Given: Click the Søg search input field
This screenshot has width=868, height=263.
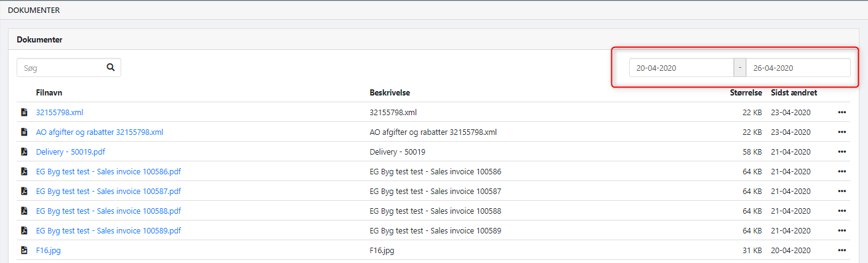Looking at the screenshot, I should pos(60,68).
